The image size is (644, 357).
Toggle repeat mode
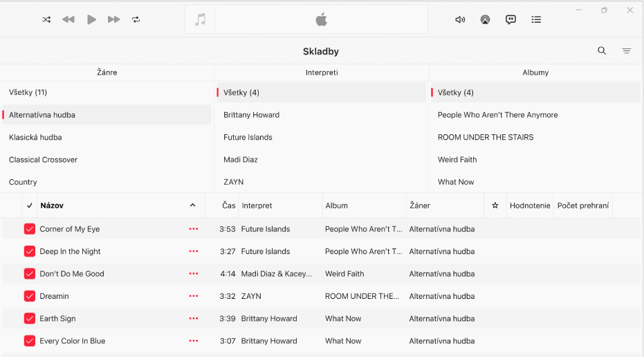point(136,19)
